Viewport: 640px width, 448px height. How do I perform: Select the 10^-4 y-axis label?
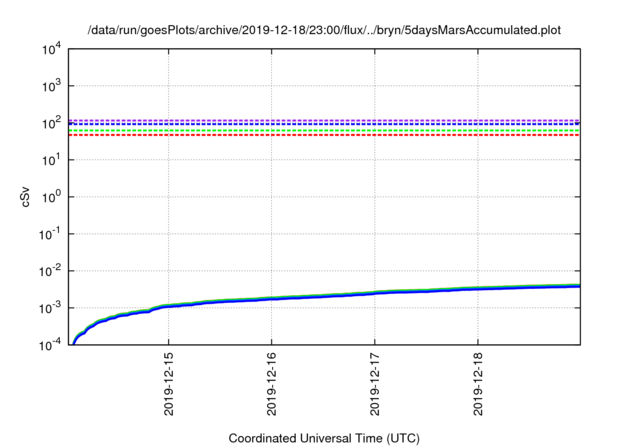[x=50, y=346]
